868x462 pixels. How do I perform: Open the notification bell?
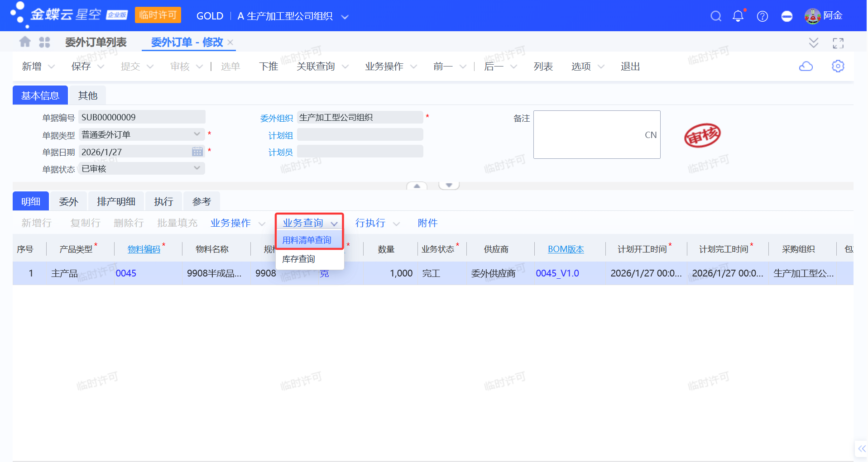pyautogui.click(x=738, y=16)
